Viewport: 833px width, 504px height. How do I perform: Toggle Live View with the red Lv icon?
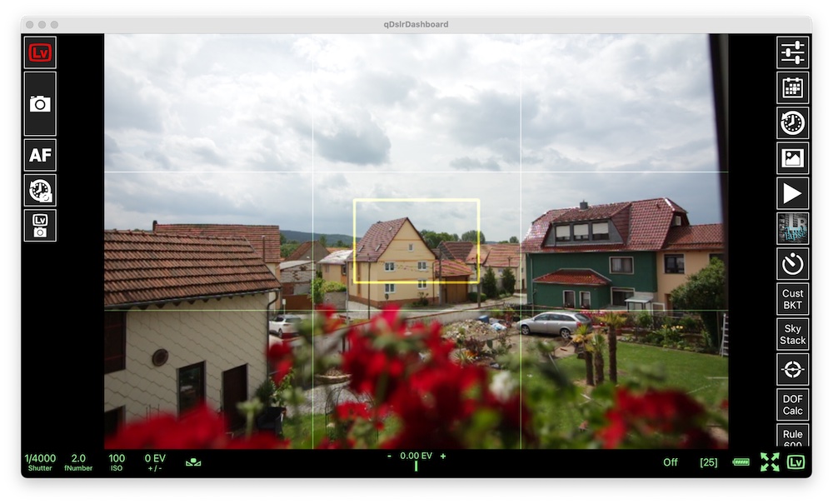click(x=39, y=52)
